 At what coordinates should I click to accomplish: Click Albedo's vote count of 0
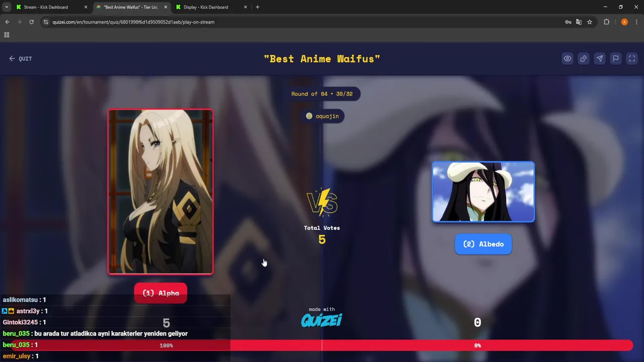pyautogui.click(x=477, y=322)
